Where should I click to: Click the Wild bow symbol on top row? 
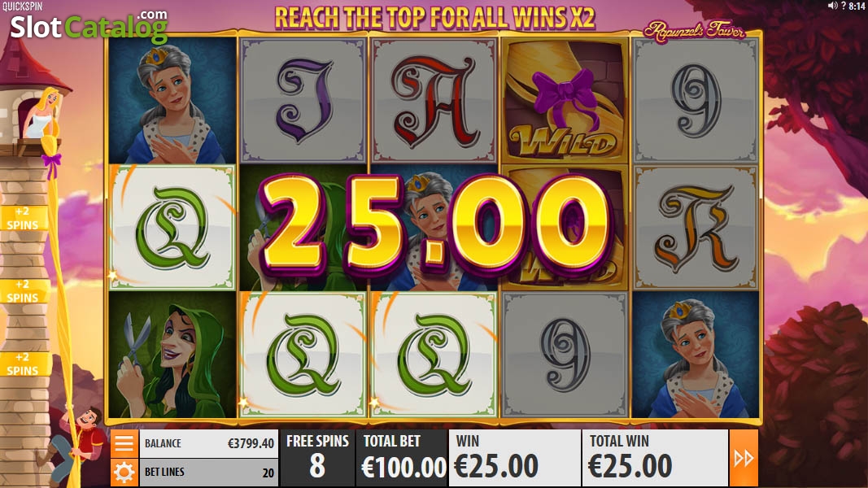[564, 99]
